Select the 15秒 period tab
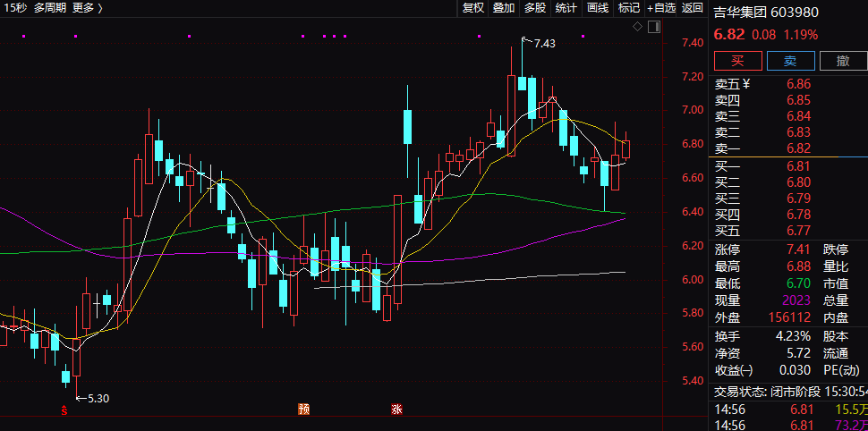This screenshot has width=868, height=431. tap(13, 8)
